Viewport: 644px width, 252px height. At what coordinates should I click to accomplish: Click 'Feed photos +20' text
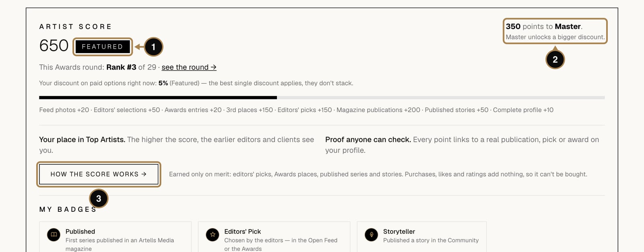click(64, 110)
